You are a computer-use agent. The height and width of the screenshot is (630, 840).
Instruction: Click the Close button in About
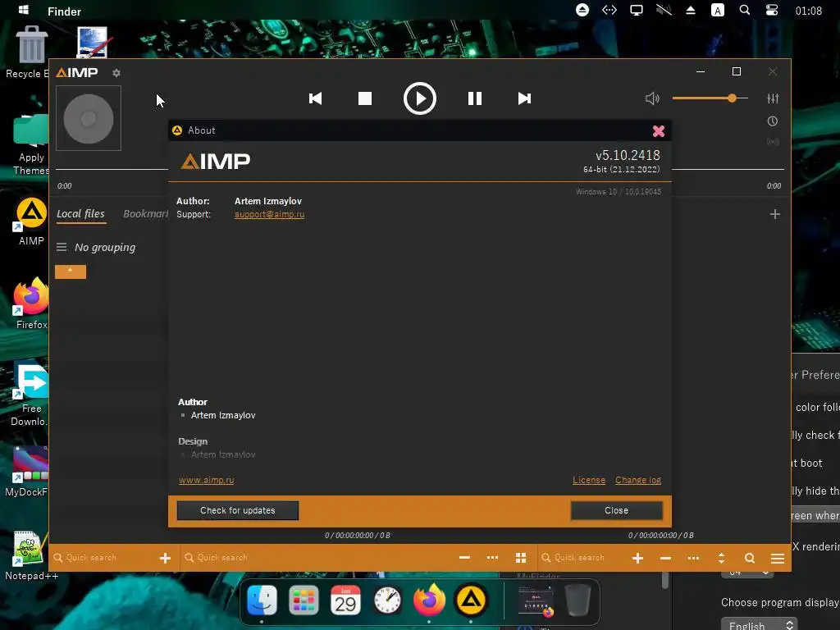point(617,510)
